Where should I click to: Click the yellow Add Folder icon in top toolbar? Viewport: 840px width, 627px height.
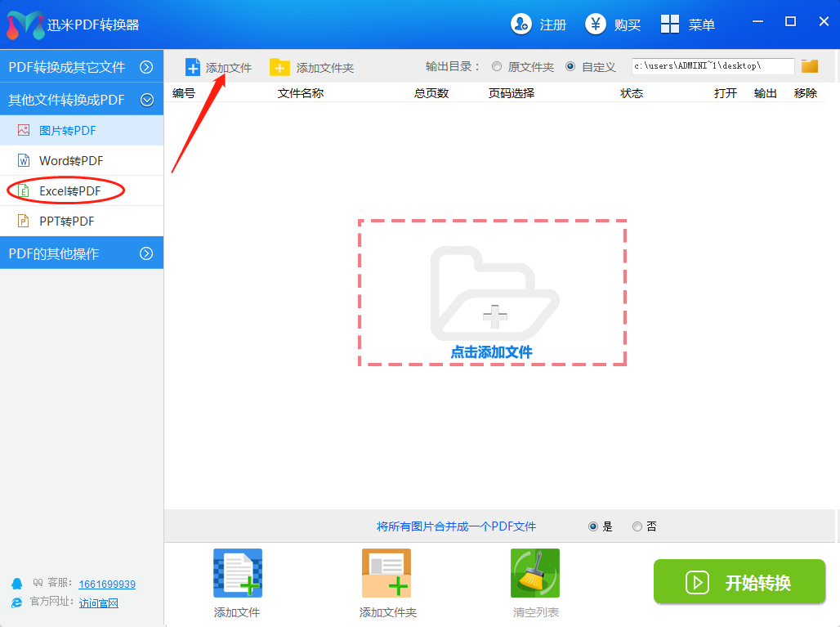click(279, 67)
